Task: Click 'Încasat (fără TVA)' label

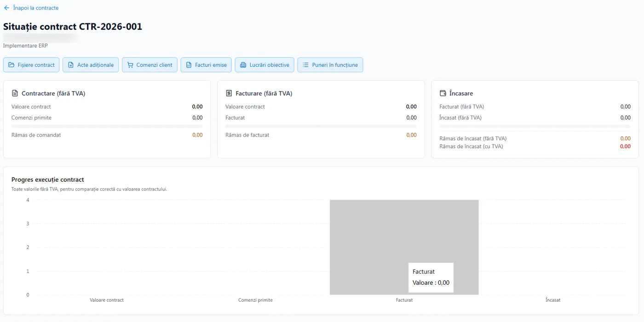Action: 460,118
